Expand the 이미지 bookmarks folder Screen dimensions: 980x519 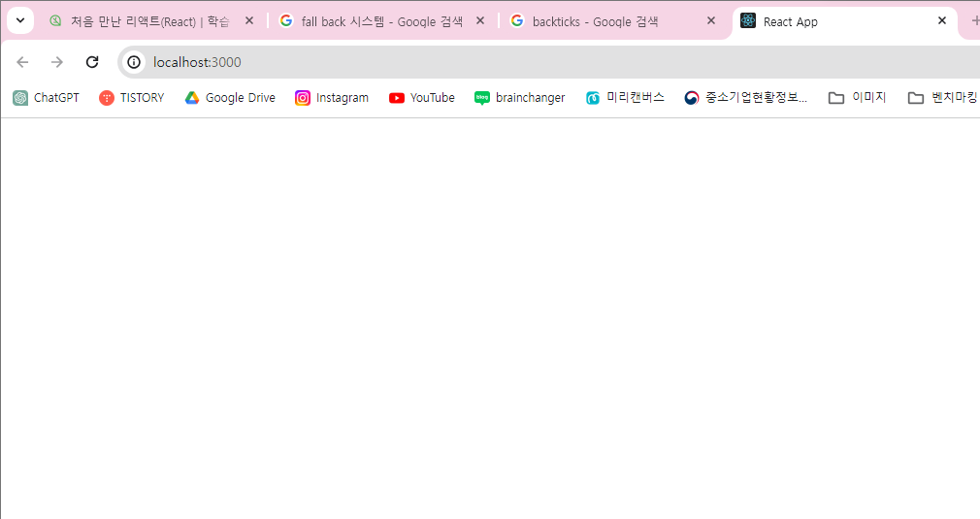[857, 97]
